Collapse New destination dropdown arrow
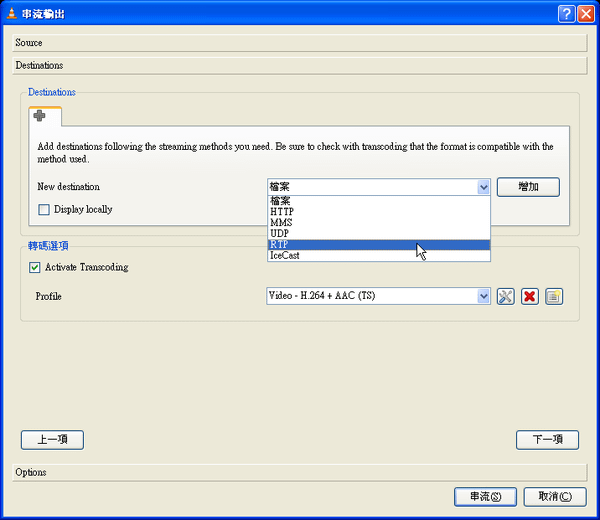Screen dimensions: 600x520 click(x=483, y=187)
